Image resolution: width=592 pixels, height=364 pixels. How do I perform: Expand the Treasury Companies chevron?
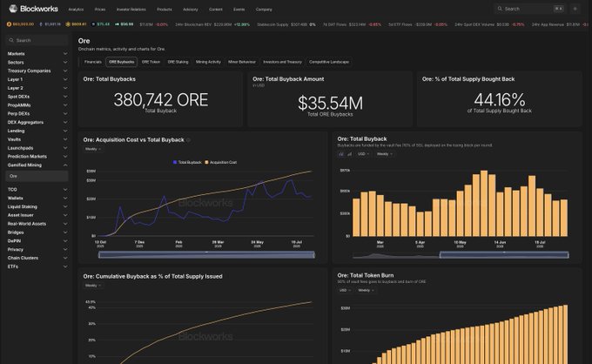[x=65, y=71]
